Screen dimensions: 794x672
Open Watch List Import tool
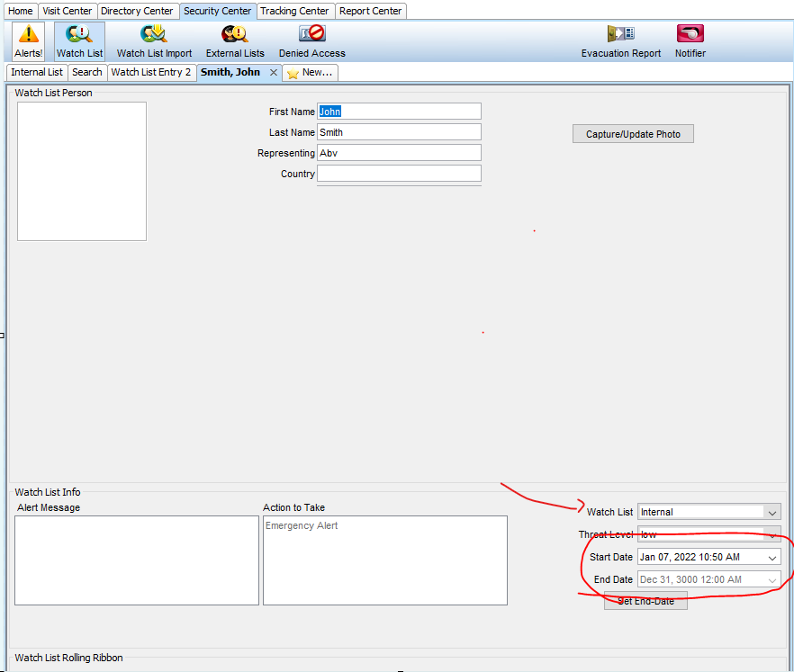click(x=154, y=40)
